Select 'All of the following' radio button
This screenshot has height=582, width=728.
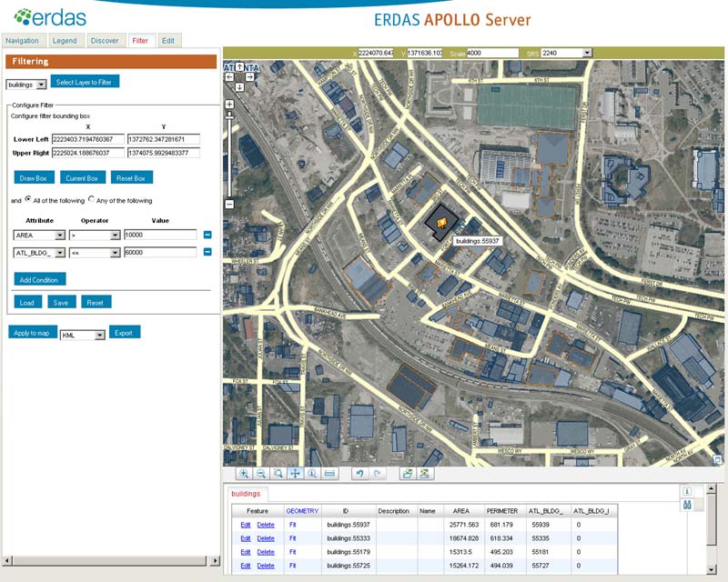[27, 200]
